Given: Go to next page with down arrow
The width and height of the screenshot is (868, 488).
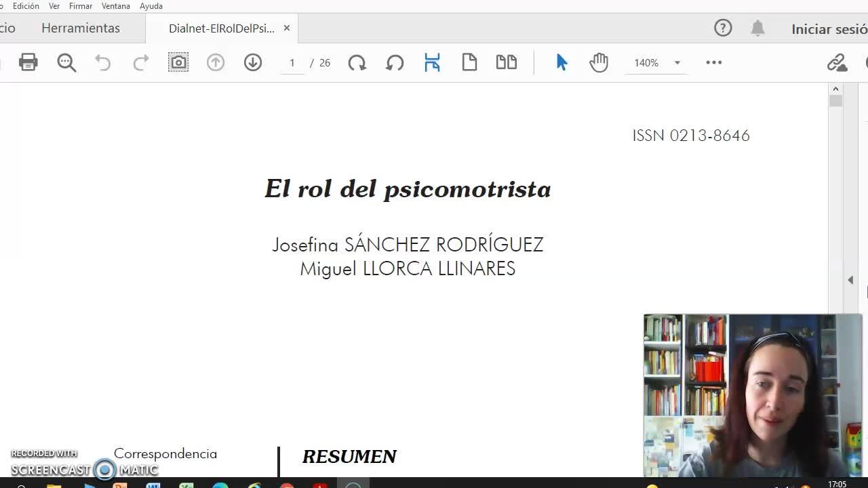Looking at the screenshot, I should [253, 62].
